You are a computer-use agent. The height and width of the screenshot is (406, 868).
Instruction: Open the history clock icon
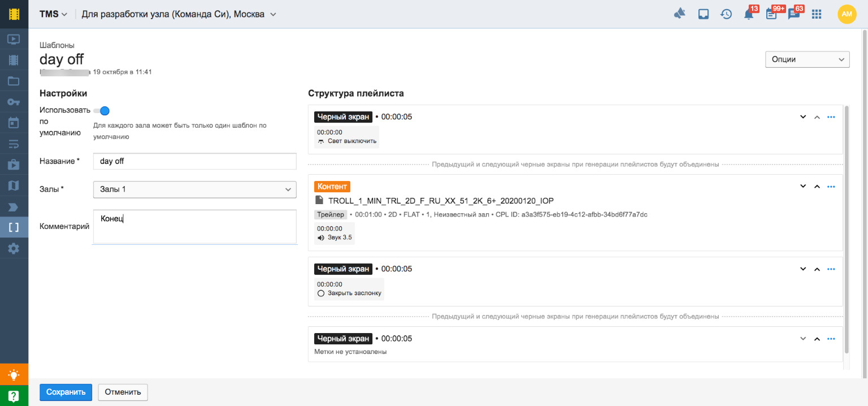(726, 14)
